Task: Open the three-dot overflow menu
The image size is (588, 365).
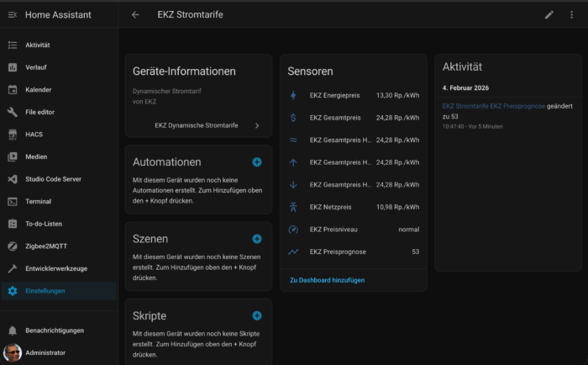Action: point(573,14)
